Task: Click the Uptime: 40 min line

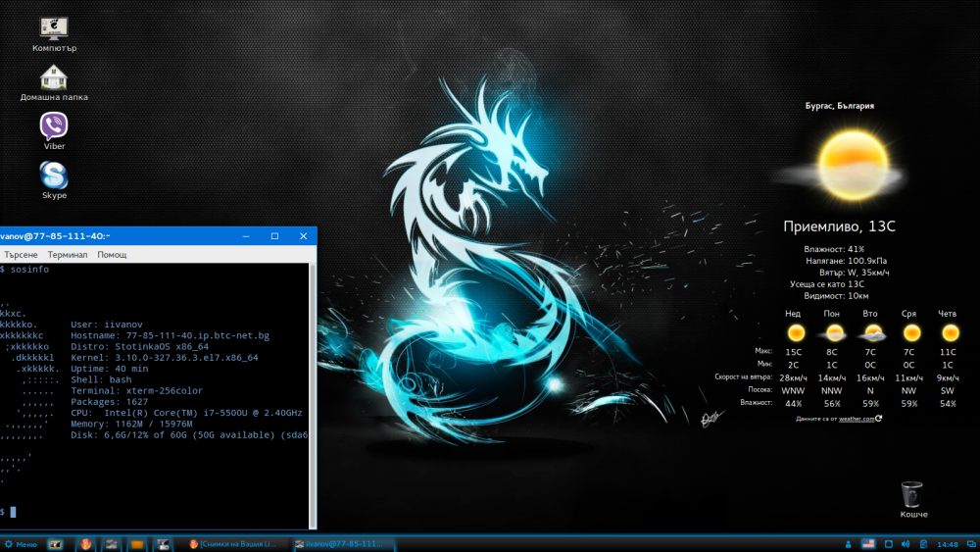Action: click(x=110, y=369)
